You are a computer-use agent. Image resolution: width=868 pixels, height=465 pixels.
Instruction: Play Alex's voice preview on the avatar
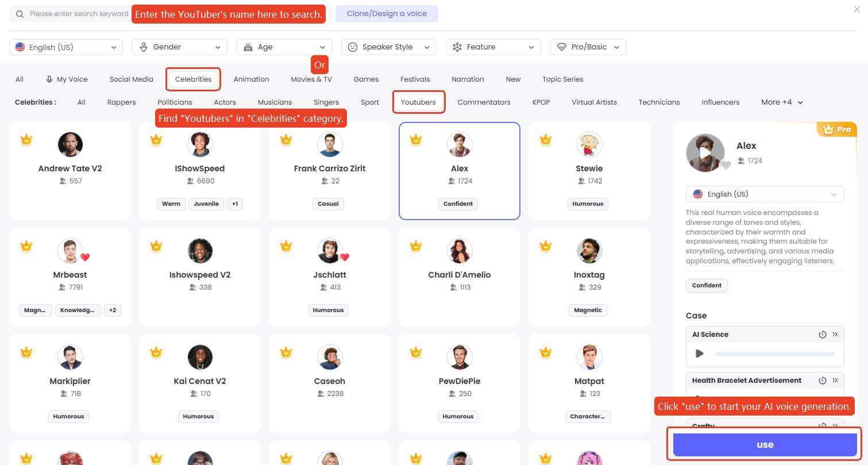[x=705, y=152]
